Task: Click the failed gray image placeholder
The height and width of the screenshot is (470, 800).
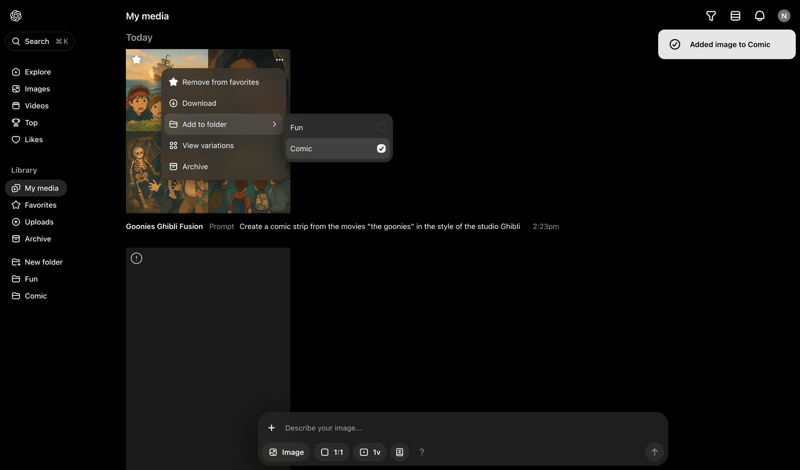Action: [208, 359]
